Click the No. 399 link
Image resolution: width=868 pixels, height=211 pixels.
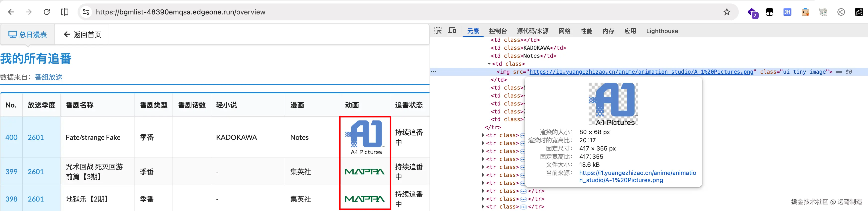click(11, 172)
